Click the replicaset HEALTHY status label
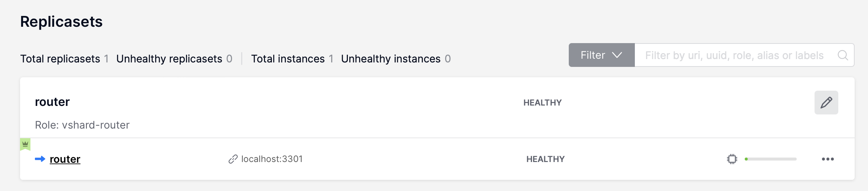 tap(542, 103)
